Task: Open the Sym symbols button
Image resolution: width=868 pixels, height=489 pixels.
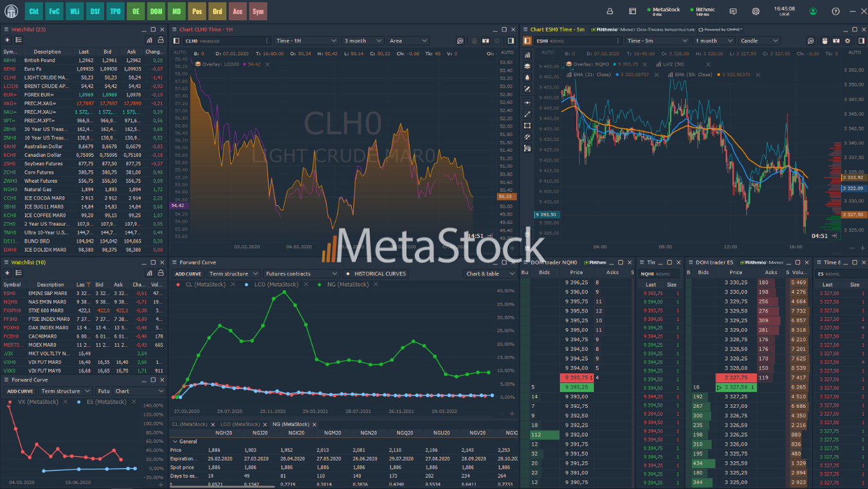Action: [258, 11]
